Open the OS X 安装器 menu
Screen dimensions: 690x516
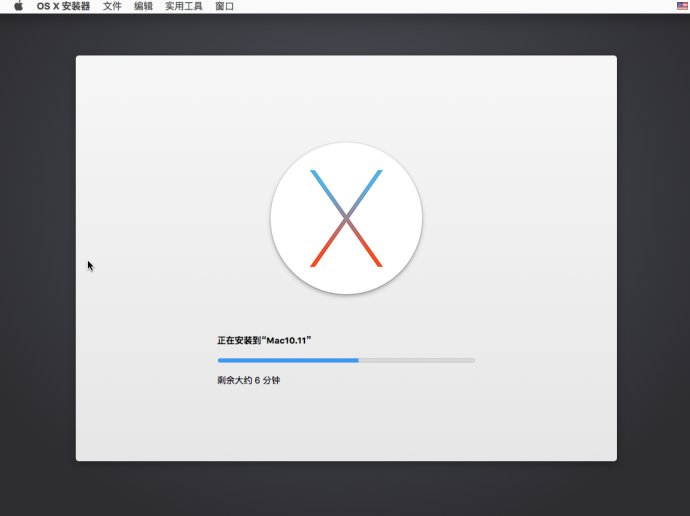point(63,6)
